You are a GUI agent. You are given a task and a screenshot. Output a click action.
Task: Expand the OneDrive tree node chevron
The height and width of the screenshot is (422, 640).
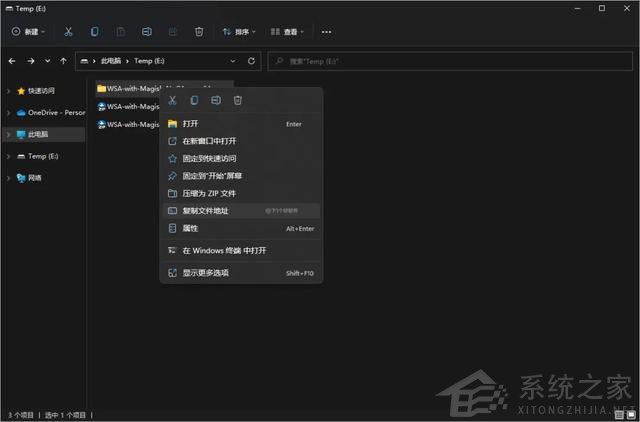tap(8, 113)
